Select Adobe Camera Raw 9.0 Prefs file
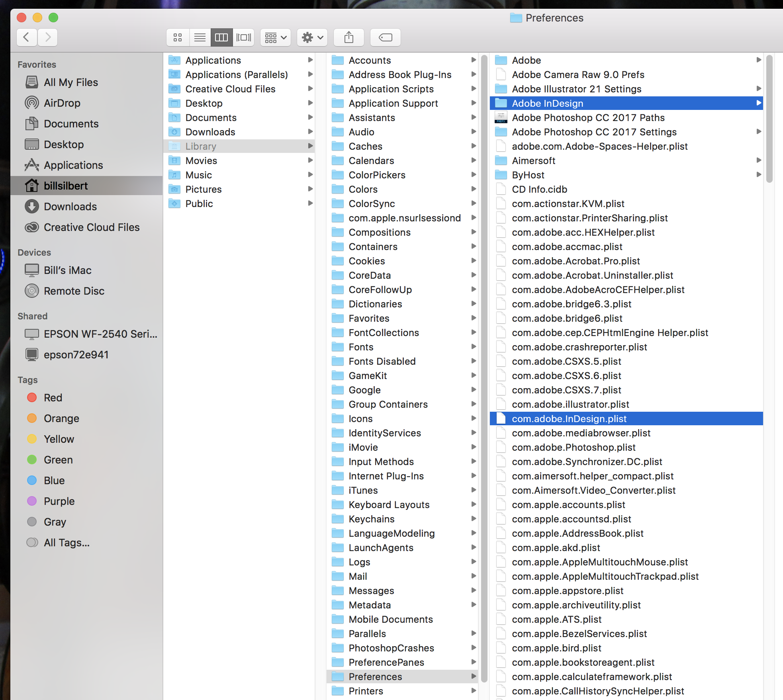Image resolution: width=783 pixels, height=700 pixels. click(x=626, y=74)
